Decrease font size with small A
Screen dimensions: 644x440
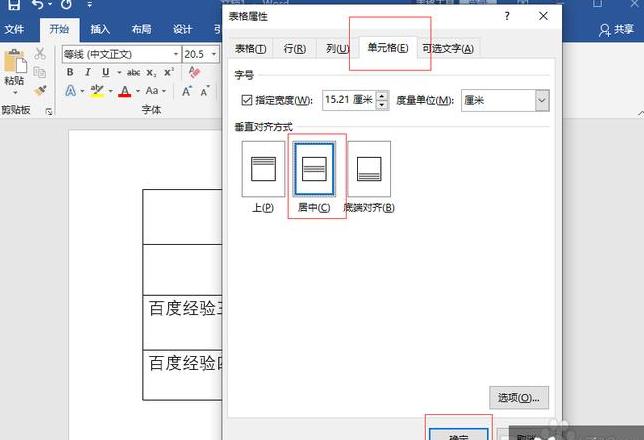coord(205,91)
